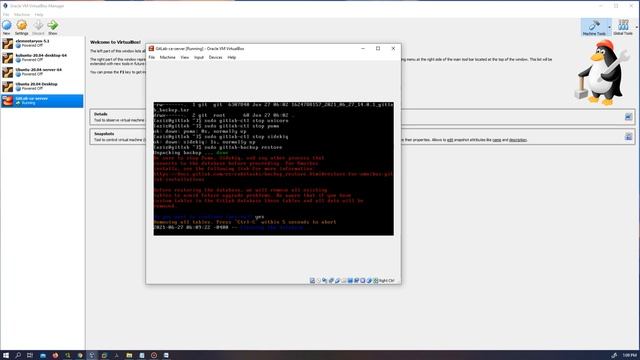The width and height of the screenshot is (640, 360).
Task: Click the Right Ctrl host key label
Action: 387,281
